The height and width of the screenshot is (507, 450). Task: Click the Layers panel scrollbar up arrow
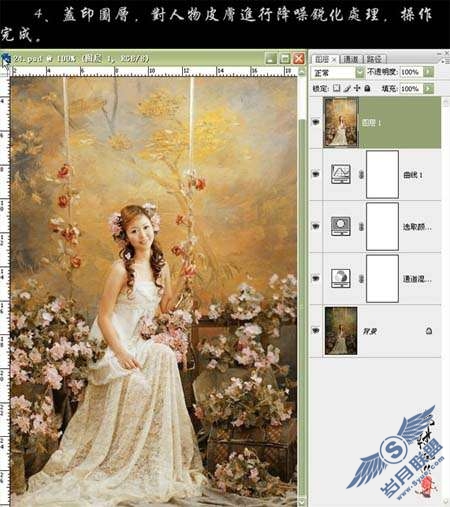click(x=446, y=102)
